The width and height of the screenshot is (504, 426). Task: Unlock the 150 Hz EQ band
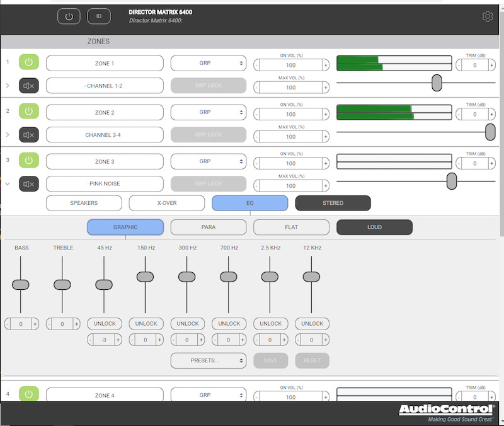(x=146, y=323)
